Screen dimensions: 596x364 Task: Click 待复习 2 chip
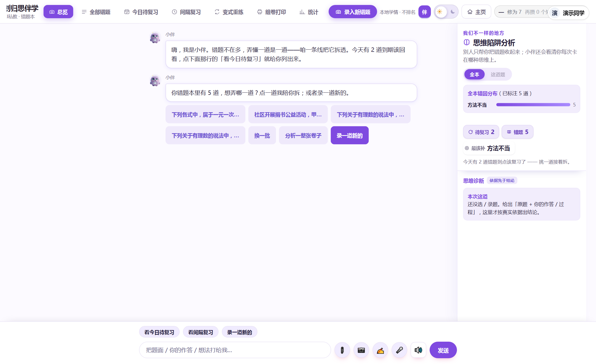click(481, 132)
